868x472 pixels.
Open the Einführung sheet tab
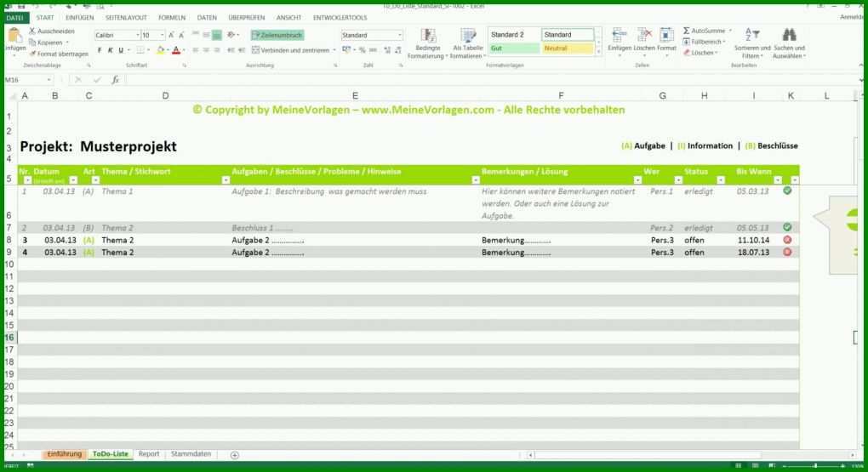64,454
